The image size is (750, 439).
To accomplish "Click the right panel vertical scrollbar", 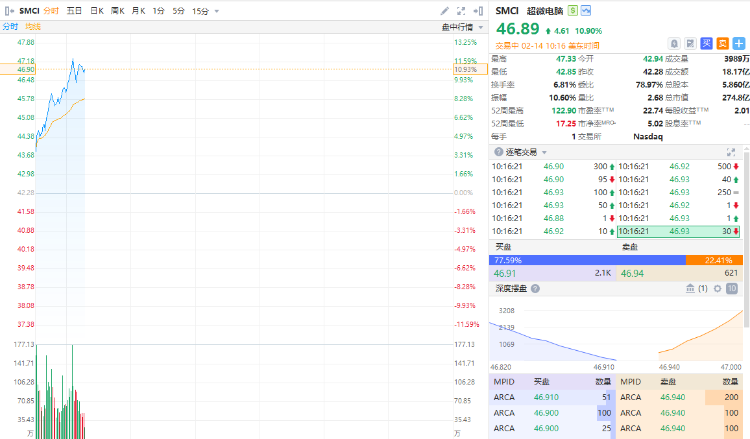I will point(747,239).
